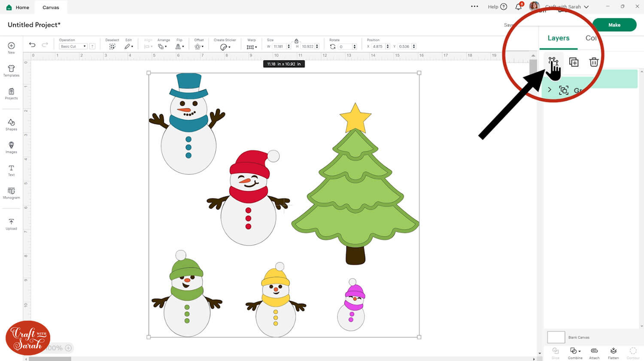Click the Flatten tool
644x361 pixels.
(613, 353)
